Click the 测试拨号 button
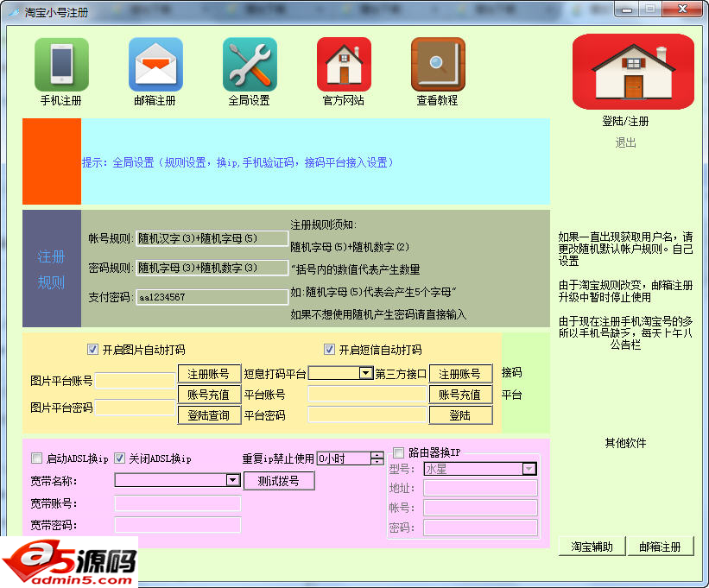Screen dimensions: 709x588 pos(279,481)
